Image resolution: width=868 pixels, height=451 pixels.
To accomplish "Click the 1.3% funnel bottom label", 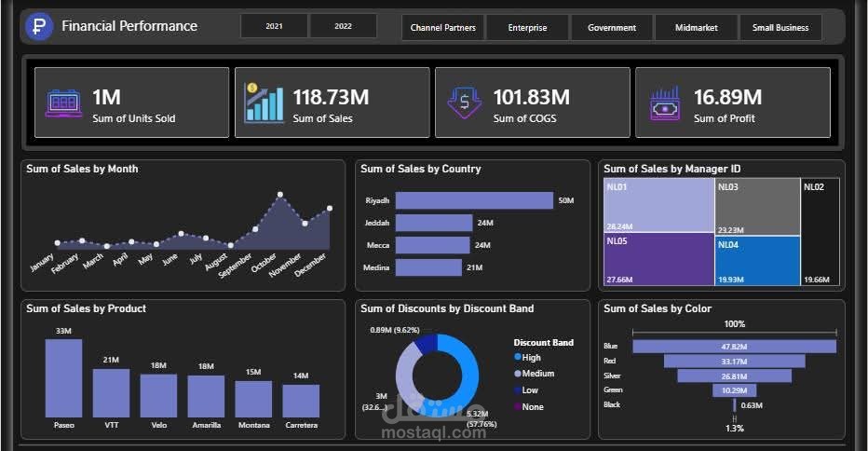I will pyautogui.click(x=735, y=429).
